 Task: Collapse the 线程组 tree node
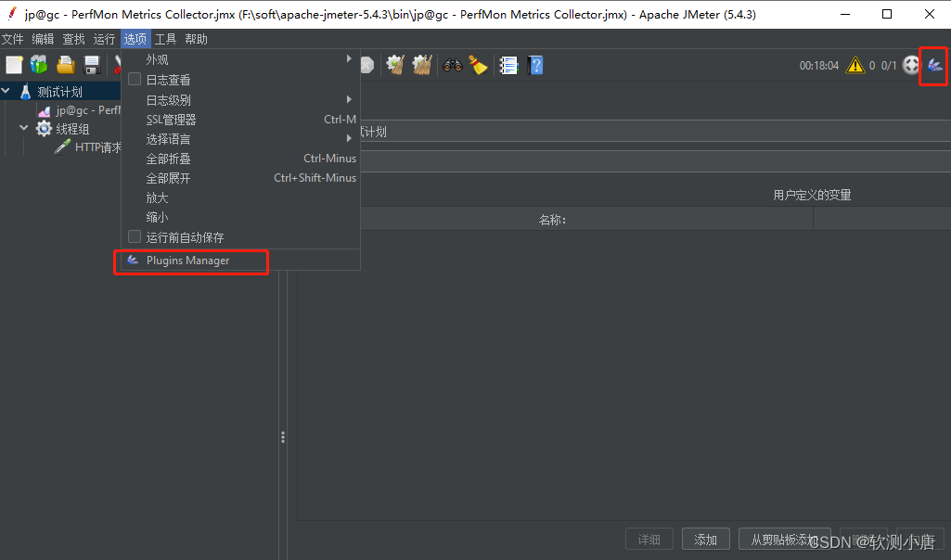click(x=24, y=128)
